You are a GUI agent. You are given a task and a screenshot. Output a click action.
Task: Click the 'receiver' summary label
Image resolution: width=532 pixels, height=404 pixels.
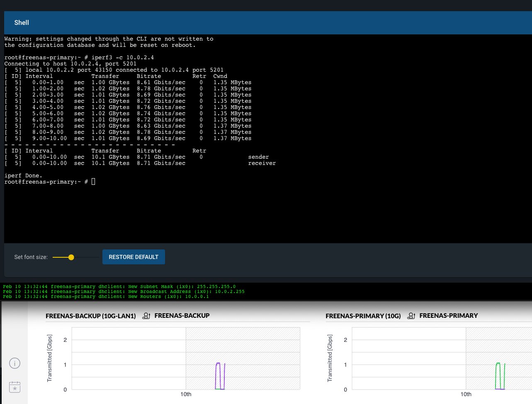tap(262, 163)
